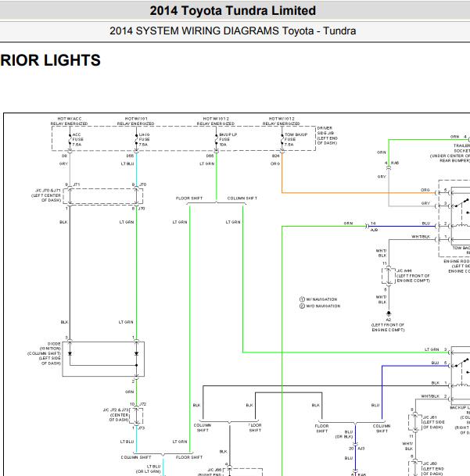The image size is (470, 476).
Task: Click the "2014 SYSTEM WIRING DIAGRAMS Toyota - Tundra" subtitle
Action: tap(233, 31)
